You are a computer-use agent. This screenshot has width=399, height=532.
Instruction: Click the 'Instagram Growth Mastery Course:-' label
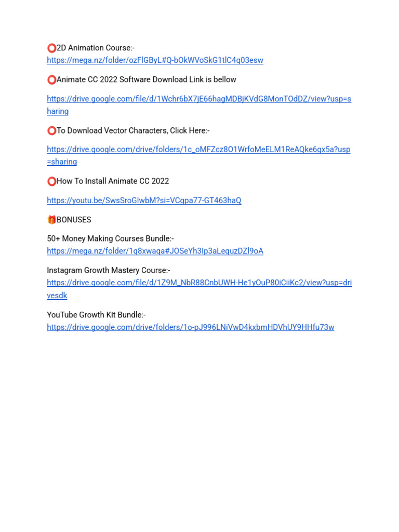[x=109, y=270]
